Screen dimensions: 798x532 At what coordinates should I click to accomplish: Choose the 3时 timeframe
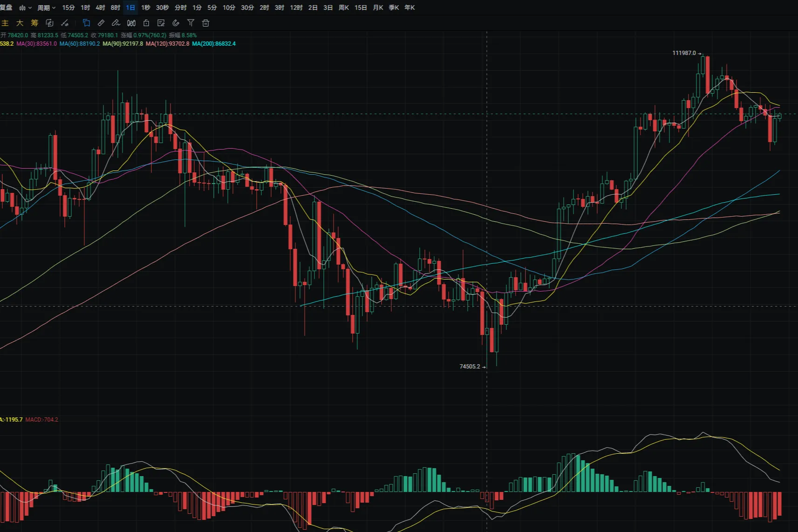point(279,7)
